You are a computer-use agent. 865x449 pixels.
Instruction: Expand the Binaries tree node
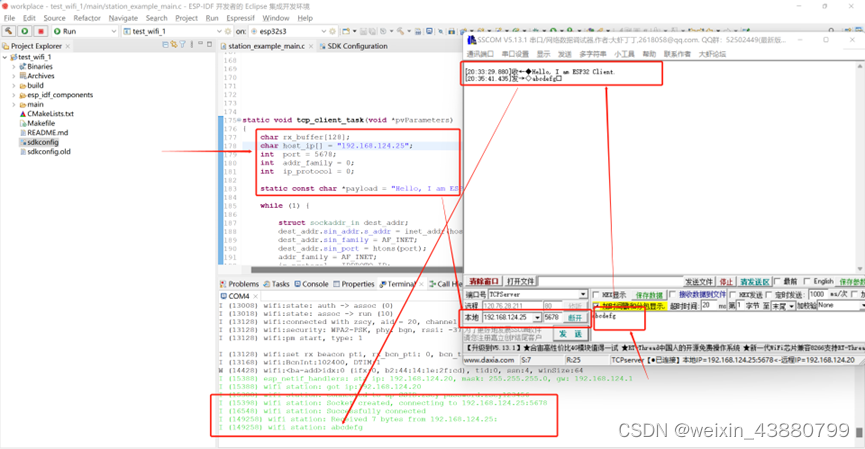click(14, 66)
